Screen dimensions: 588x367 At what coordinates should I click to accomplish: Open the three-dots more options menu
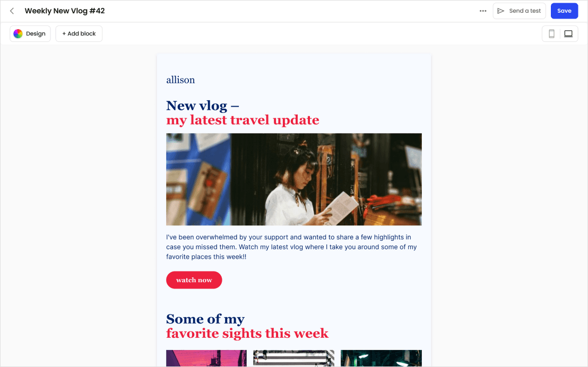click(483, 11)
